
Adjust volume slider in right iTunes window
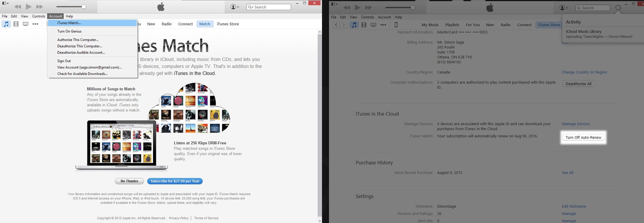click(x=400, y=8)
